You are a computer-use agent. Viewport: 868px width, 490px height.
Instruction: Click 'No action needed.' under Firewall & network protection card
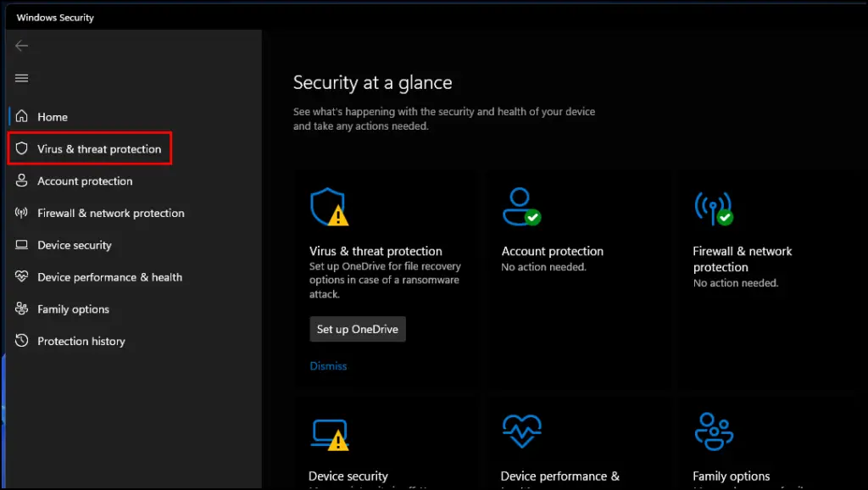[x=736, y=283]
